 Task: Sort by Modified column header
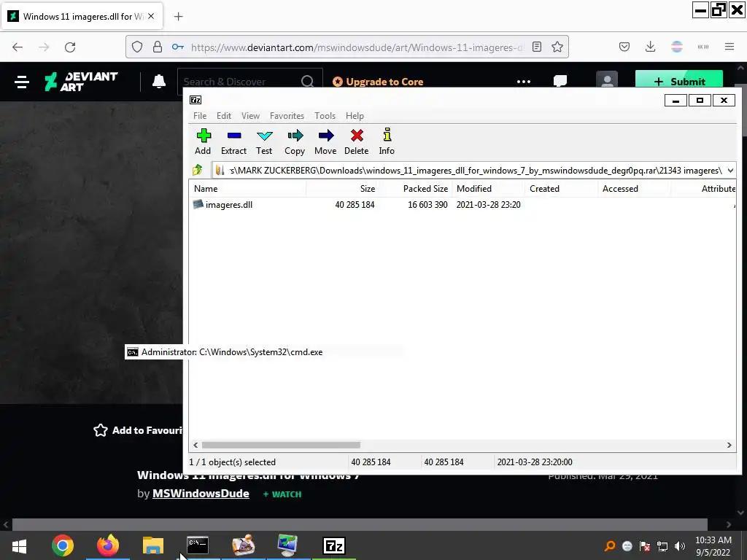point(488,189)
